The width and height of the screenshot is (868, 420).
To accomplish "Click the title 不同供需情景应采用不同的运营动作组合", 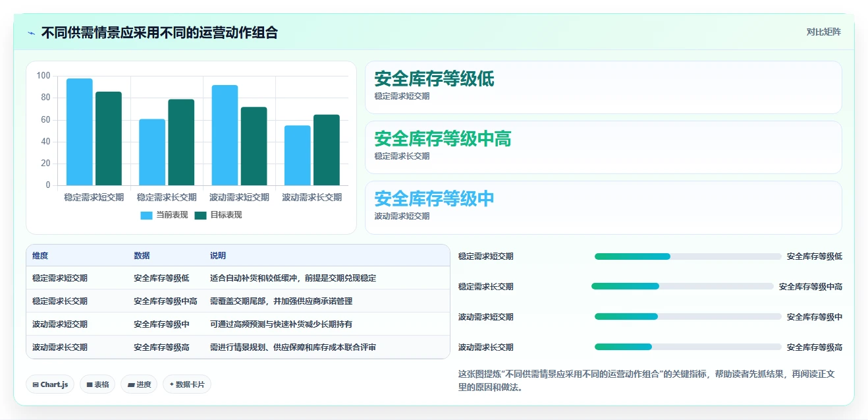I will [159, 32].
